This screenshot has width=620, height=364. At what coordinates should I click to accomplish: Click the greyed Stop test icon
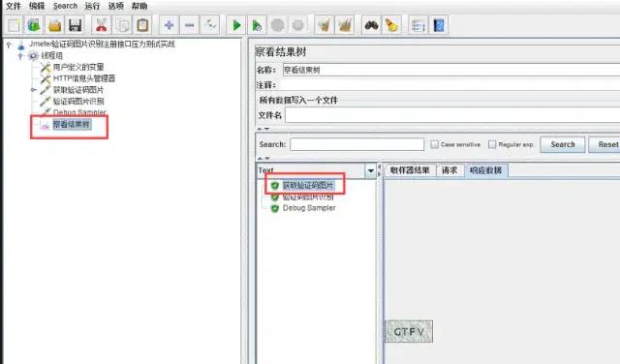(278, 25)
